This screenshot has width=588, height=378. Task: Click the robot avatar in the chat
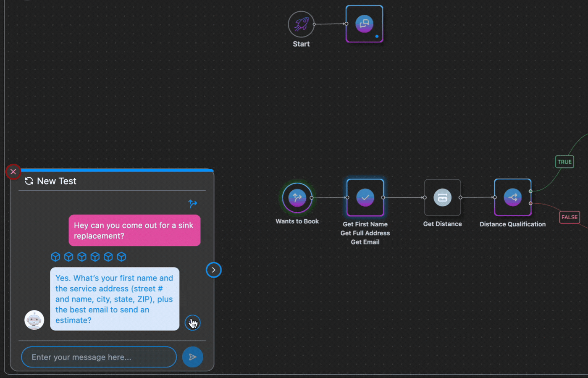click(x=34, y=320)
